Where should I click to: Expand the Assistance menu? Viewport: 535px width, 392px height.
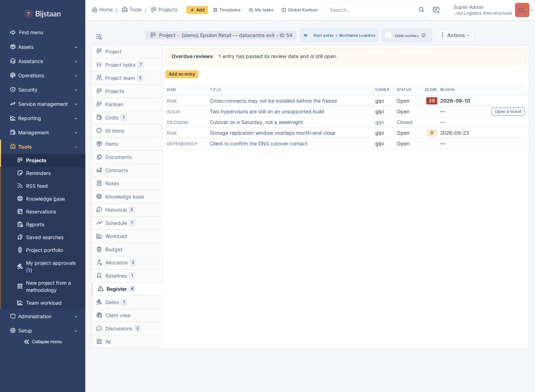43,61
